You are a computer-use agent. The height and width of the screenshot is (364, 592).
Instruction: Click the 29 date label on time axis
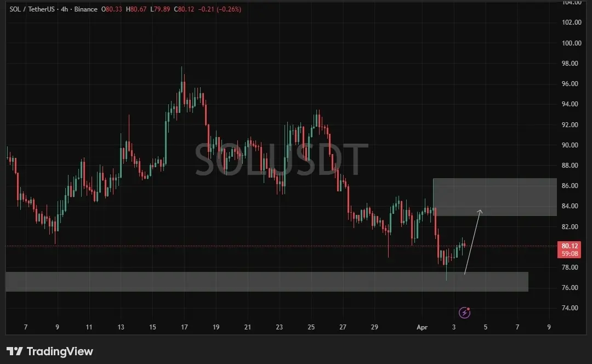tap(374, 327)
